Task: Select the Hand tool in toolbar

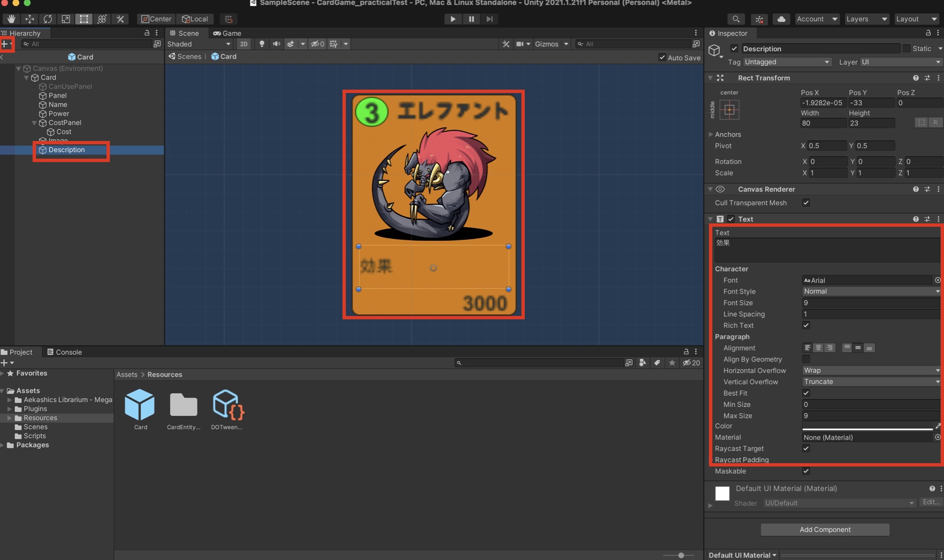Action: pyautogui.click(x=11, y=19)
